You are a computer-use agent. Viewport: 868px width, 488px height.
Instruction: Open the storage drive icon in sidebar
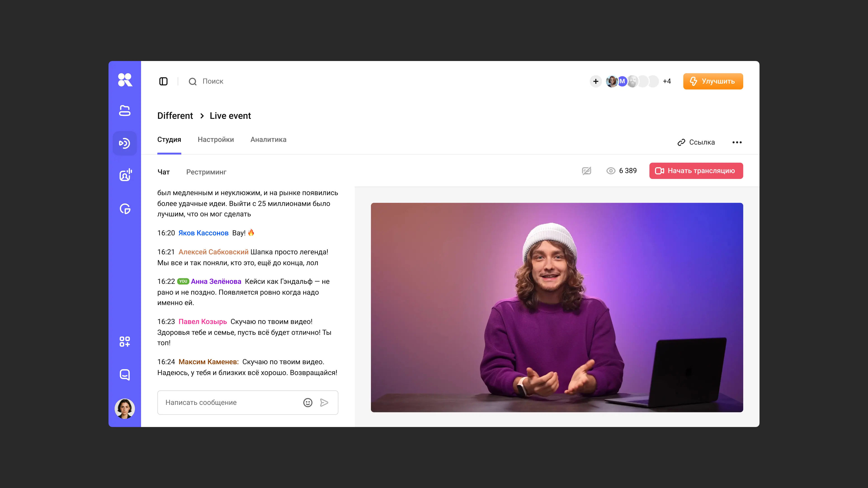click(x=125, y=111)
